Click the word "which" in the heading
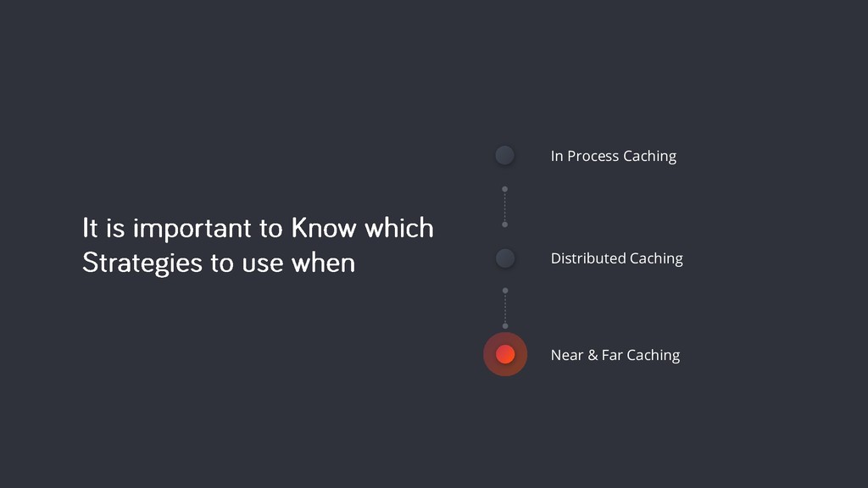The image size is (868, 488). pos(399,228)
